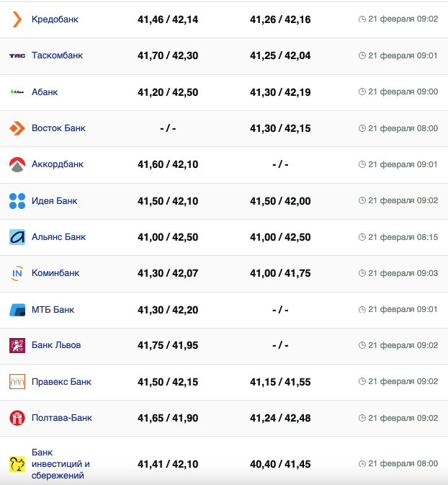Image resolution: width=448 pixels, height=485 pixels.
Task: Click the Коминбанк IN logo icon
Action: tap(17, 273)
